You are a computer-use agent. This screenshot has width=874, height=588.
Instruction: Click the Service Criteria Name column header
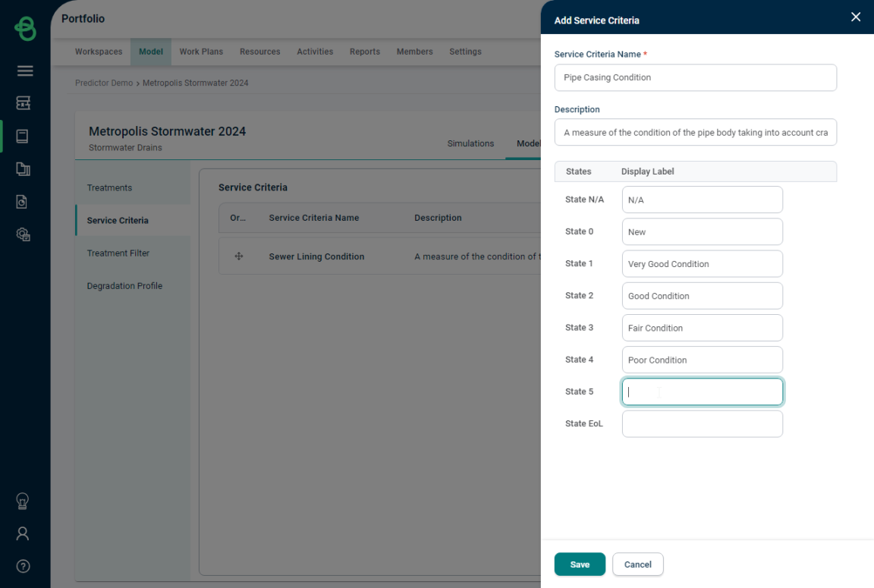(314, 218)
